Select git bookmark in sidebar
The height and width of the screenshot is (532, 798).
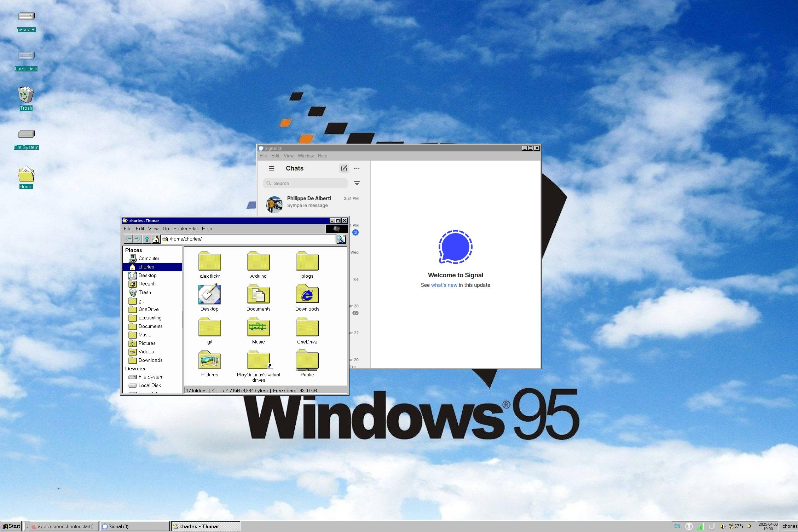click(x=152, y=301)
